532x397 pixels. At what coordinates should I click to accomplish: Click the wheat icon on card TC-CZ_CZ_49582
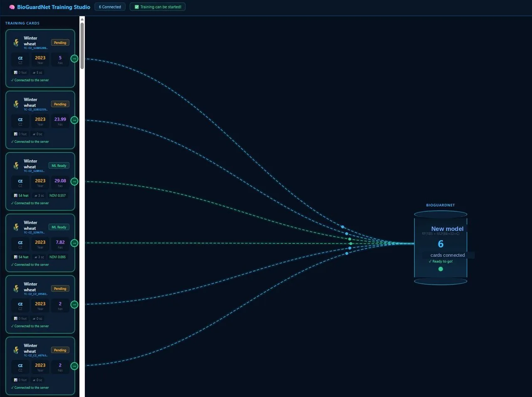click(x=16, y=289)
